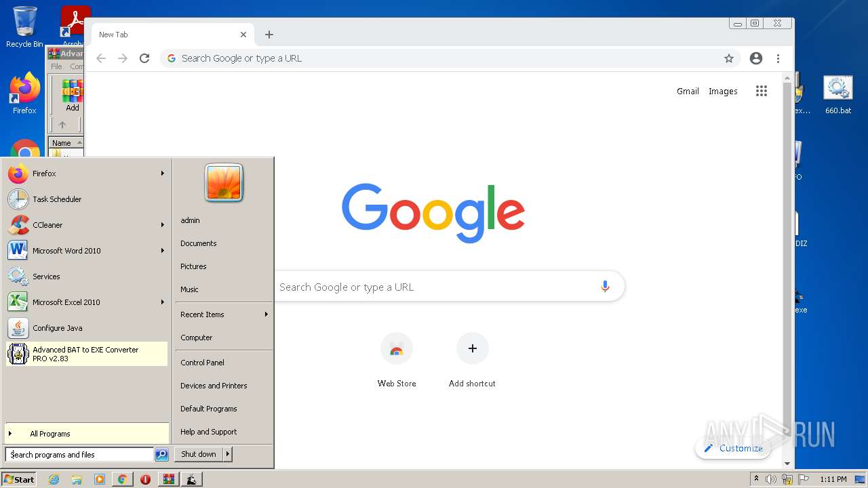Open Chrome three-dot menu

tap(778, 58)
